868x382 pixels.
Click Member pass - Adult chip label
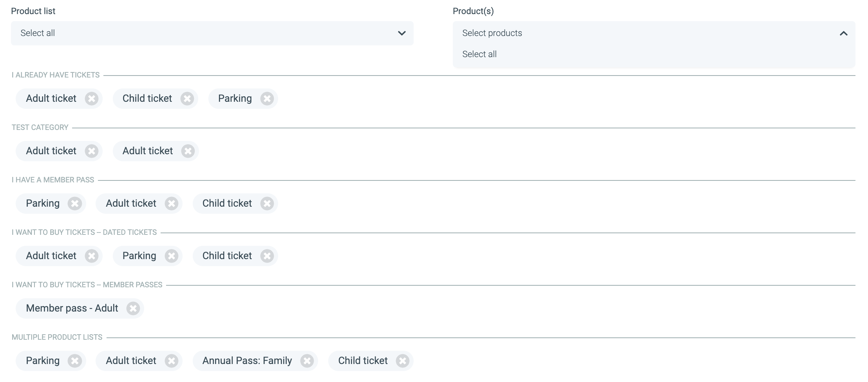[72, 308]
